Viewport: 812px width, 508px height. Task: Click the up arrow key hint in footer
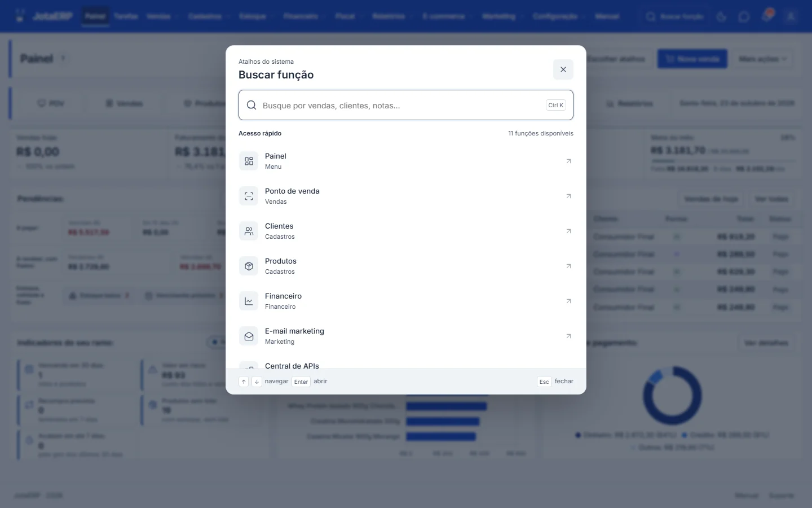(x=244, y=382)
